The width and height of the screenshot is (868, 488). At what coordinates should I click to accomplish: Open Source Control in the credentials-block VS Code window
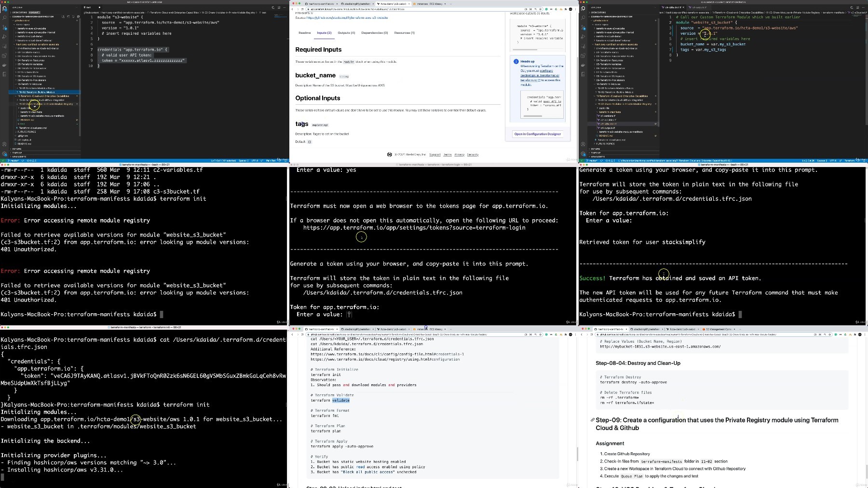pyautogui.click(x=4, y=27)
